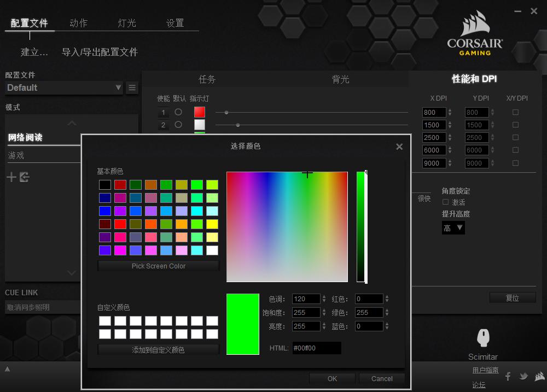Switch to the 灯光 tab
547x392 pixels.
[x=126, y=23]
